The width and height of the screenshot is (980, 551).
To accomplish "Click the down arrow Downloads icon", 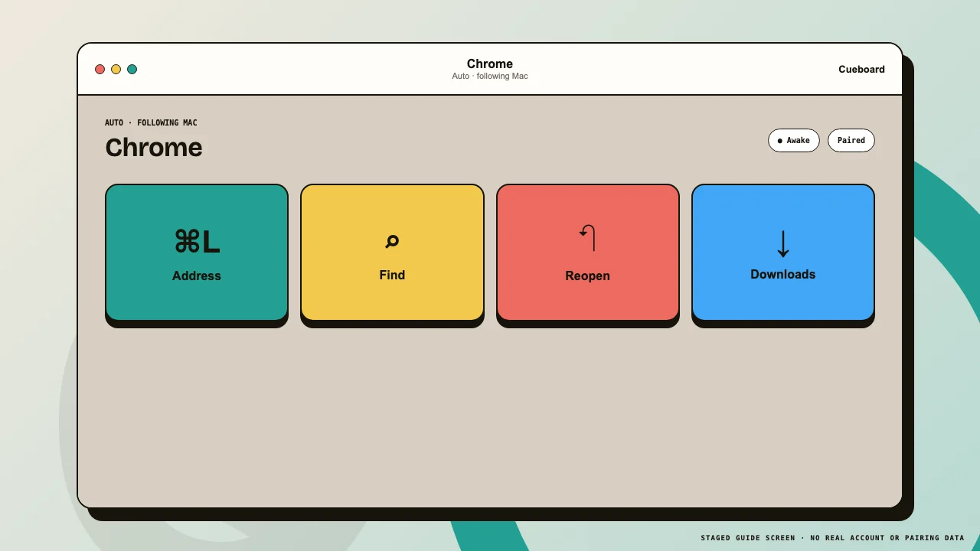I will pos(783,243).
